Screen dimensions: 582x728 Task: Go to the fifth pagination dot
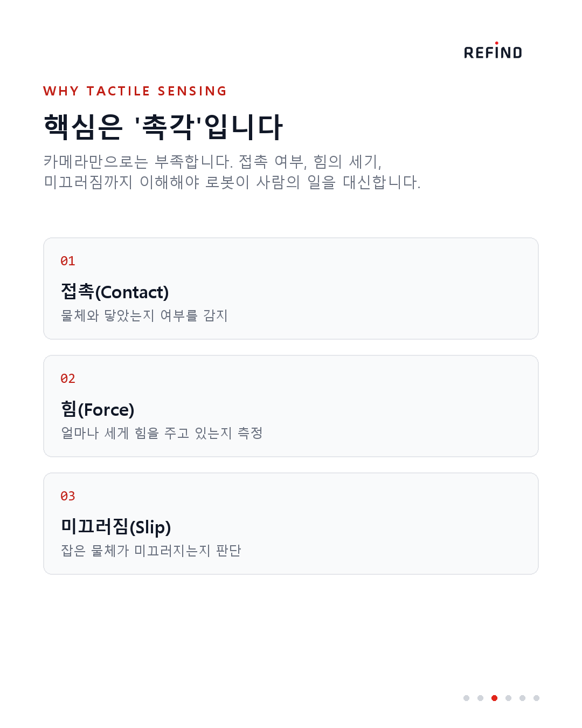522,698
